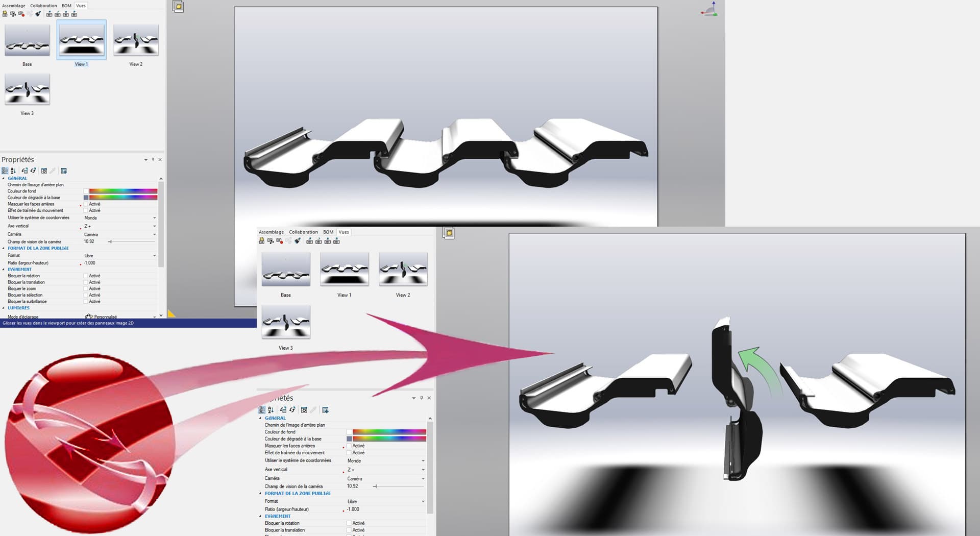Open upper Propriétés panel options arrow
Viewport: 980px width, 536px height.
(146, 160)
